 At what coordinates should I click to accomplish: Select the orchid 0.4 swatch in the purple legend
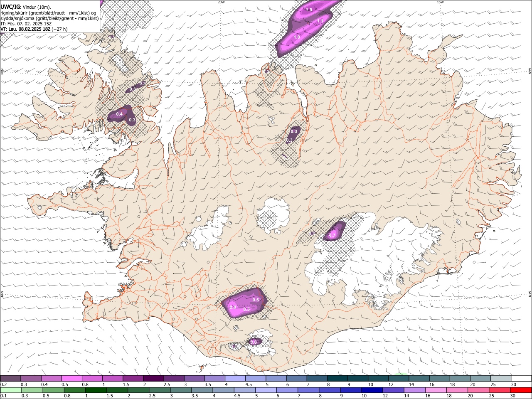tap(51, 379)
